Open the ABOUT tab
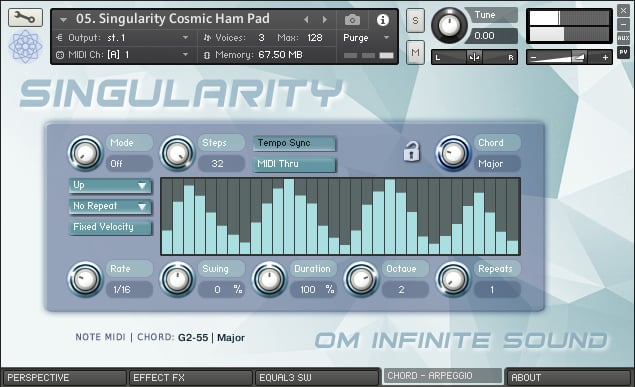635x387 pixels. (x=568, y=378)
